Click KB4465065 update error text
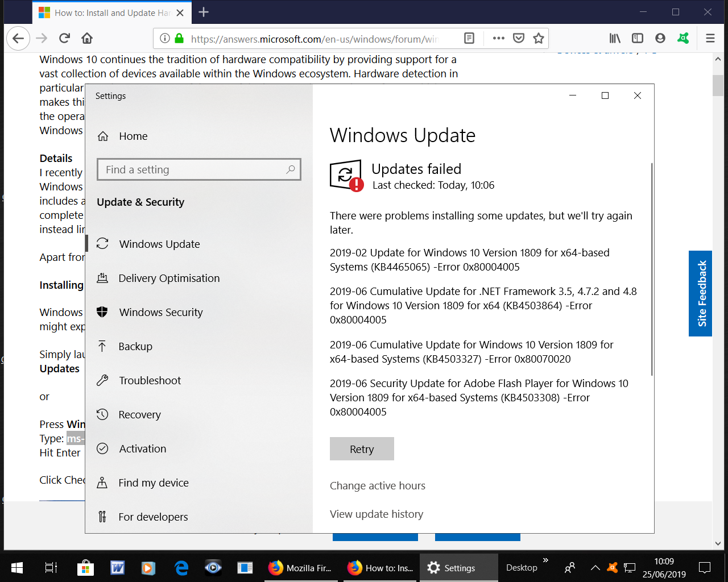728x582 pixels. pos(469,260)
